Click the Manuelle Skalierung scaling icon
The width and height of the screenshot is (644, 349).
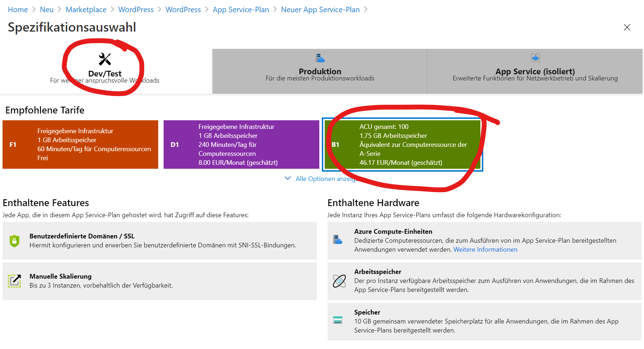[x=14, y=281]
